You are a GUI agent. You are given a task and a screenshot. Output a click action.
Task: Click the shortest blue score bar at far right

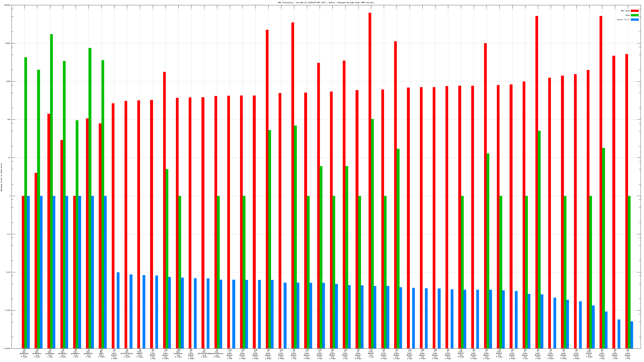point(632,335)
